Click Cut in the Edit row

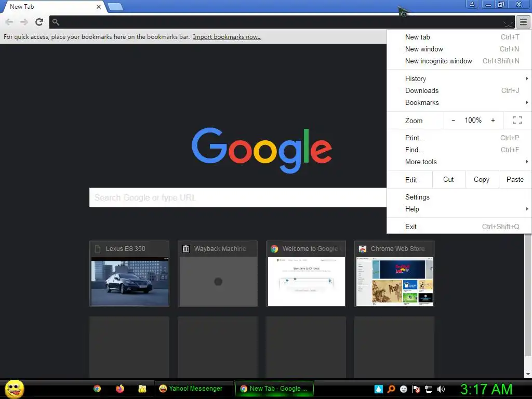coord(448,179)
